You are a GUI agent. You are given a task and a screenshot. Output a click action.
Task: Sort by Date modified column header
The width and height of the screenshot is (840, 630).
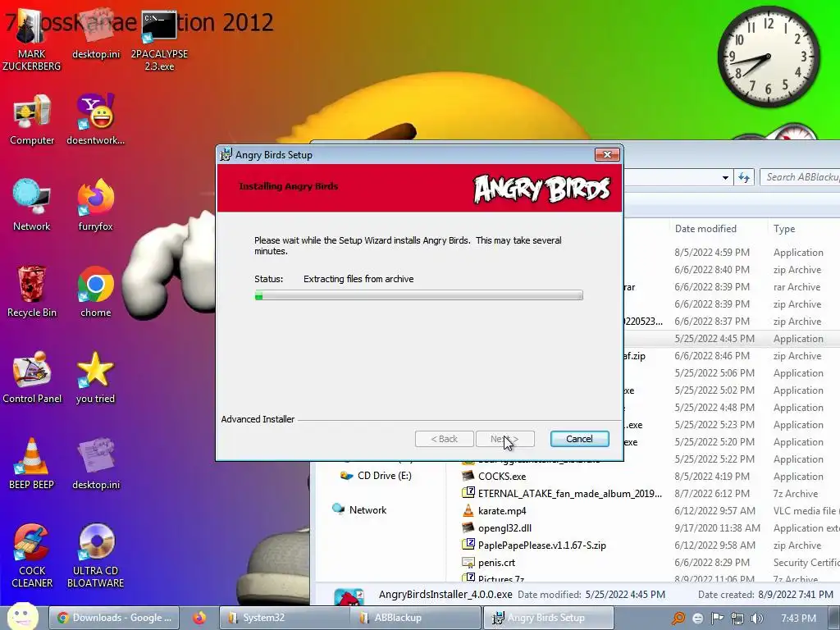pyautogui.click(x=705, y=229)
